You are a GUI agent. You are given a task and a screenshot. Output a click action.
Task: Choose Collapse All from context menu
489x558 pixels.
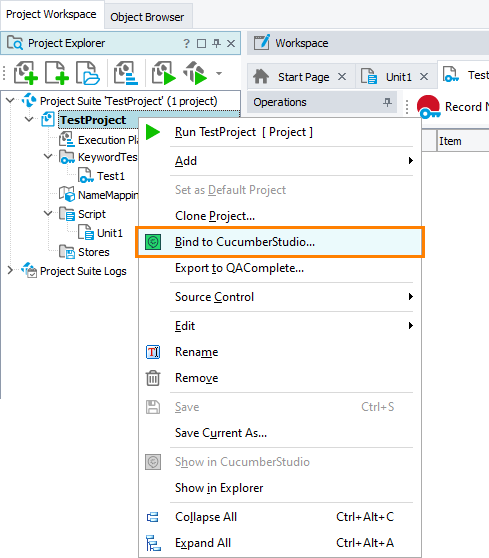tap(279, 517)
